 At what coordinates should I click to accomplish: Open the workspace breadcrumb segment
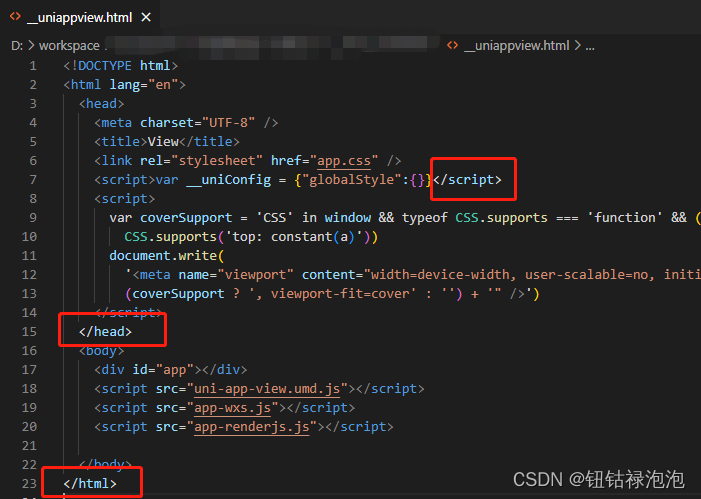(69, 46)
